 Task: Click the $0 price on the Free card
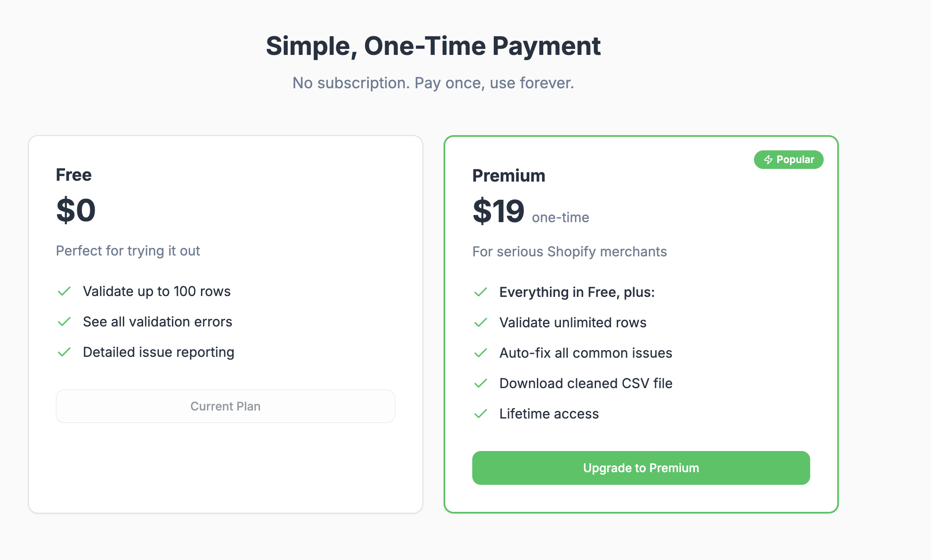point(76,210)
